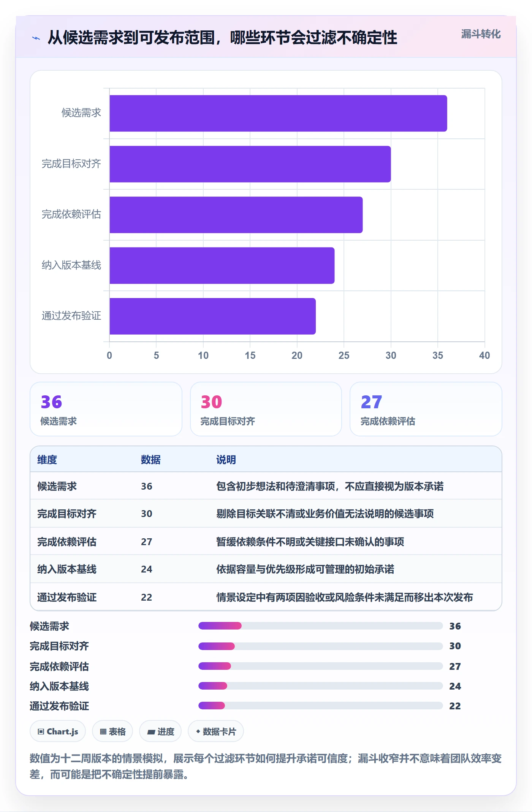
Task: Click y-axis label 候选需求 in the chart
Action: coord(81,113)
